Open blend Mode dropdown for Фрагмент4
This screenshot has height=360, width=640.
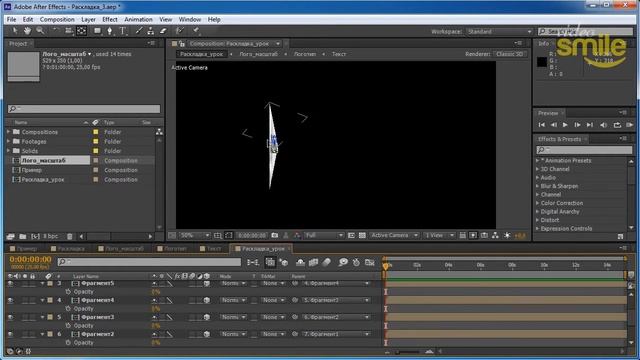[233, 300]
